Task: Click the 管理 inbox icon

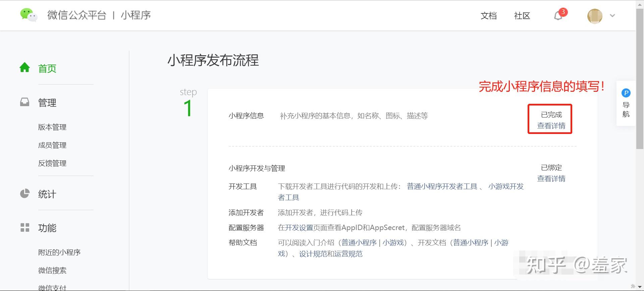Action: pyautogui.click(x=25, y=102)
